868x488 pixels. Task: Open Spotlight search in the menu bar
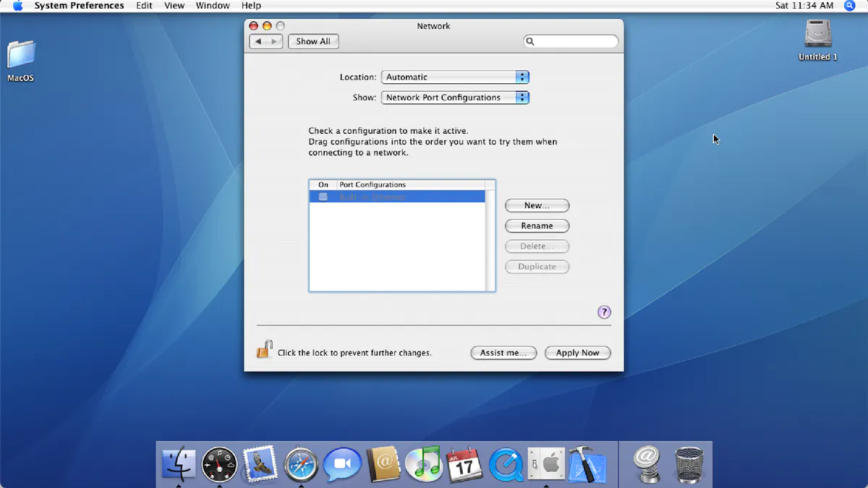849,6
